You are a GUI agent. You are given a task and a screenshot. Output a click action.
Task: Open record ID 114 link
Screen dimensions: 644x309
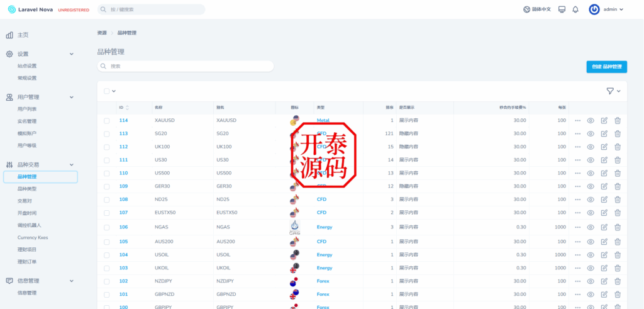click(x=124, y=120)
